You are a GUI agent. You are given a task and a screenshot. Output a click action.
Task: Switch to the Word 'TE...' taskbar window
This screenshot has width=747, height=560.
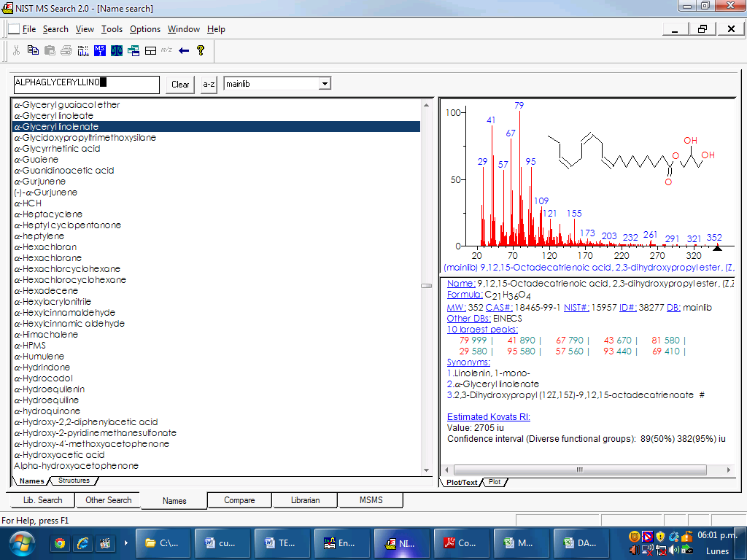282,542
